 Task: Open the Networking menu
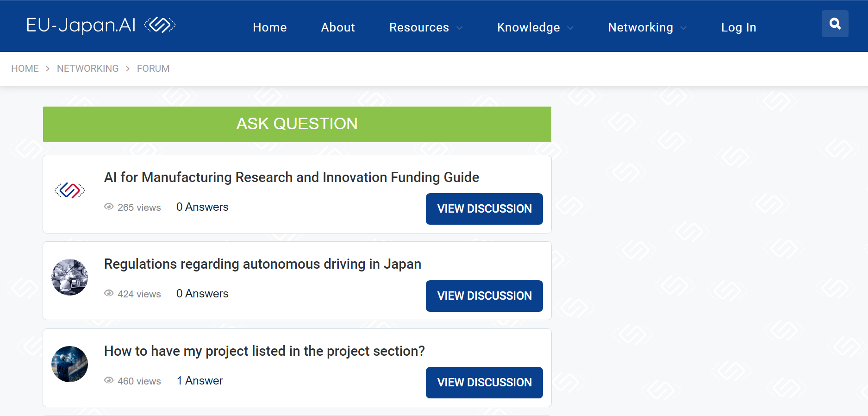641,27
